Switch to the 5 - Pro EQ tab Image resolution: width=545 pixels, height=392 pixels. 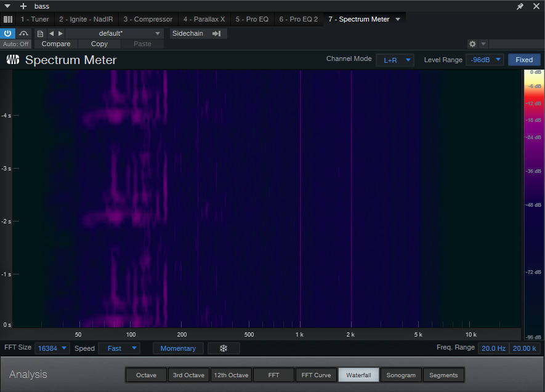point(252,19)
